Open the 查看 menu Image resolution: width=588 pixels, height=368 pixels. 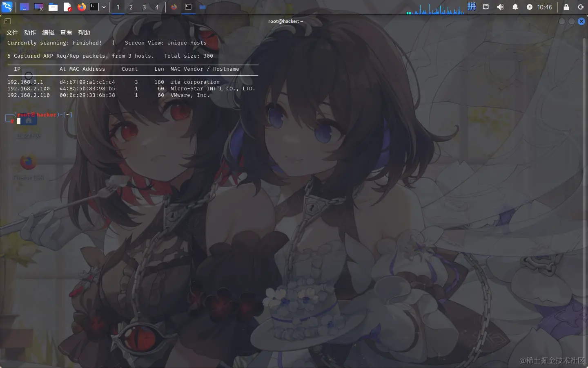coord(66,32)
